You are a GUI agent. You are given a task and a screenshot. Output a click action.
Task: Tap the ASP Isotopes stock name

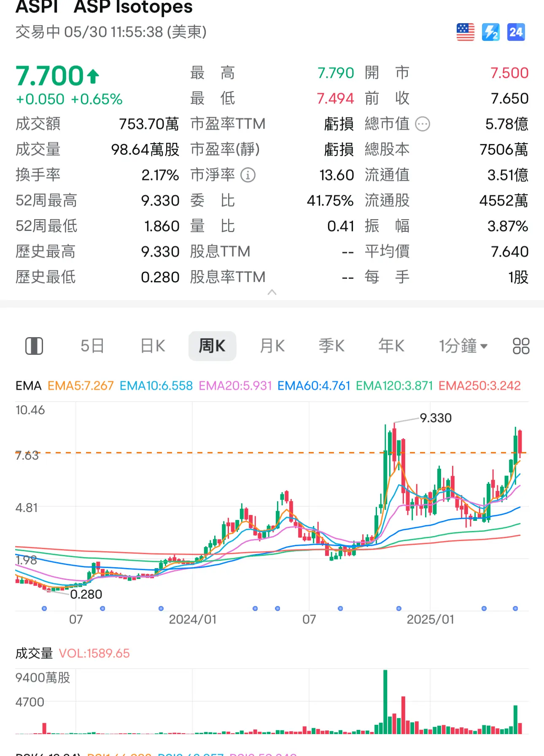pos(133,7)
